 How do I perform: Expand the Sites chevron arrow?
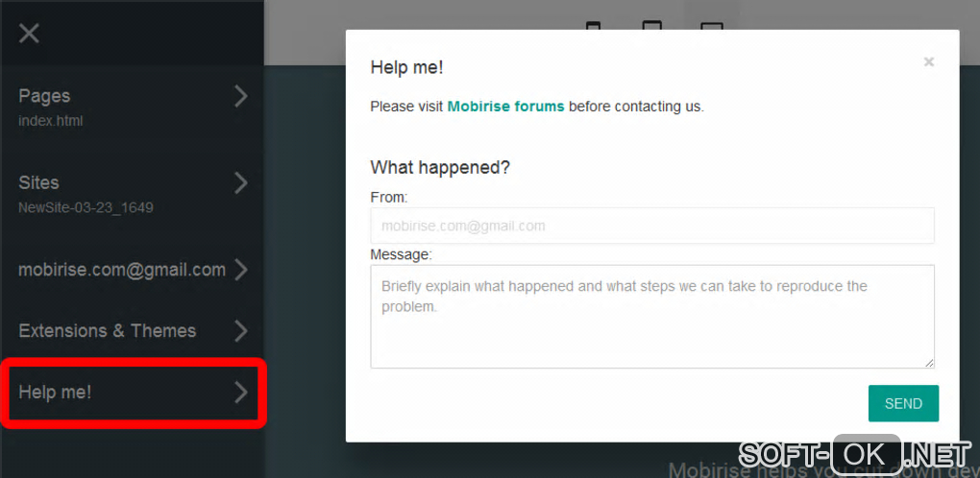coord(241,182)
